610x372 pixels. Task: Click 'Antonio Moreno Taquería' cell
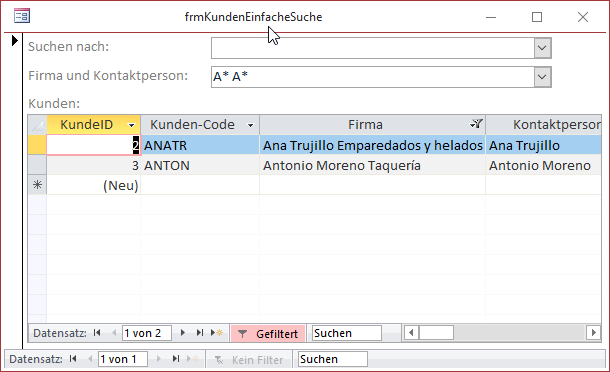click(x=372, y=165)
